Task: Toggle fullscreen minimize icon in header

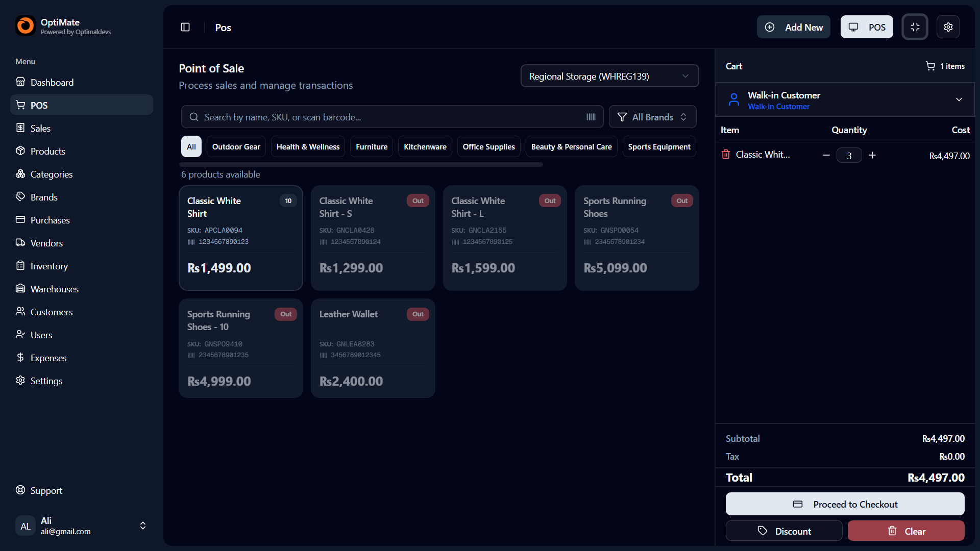Action: [915, 27]
